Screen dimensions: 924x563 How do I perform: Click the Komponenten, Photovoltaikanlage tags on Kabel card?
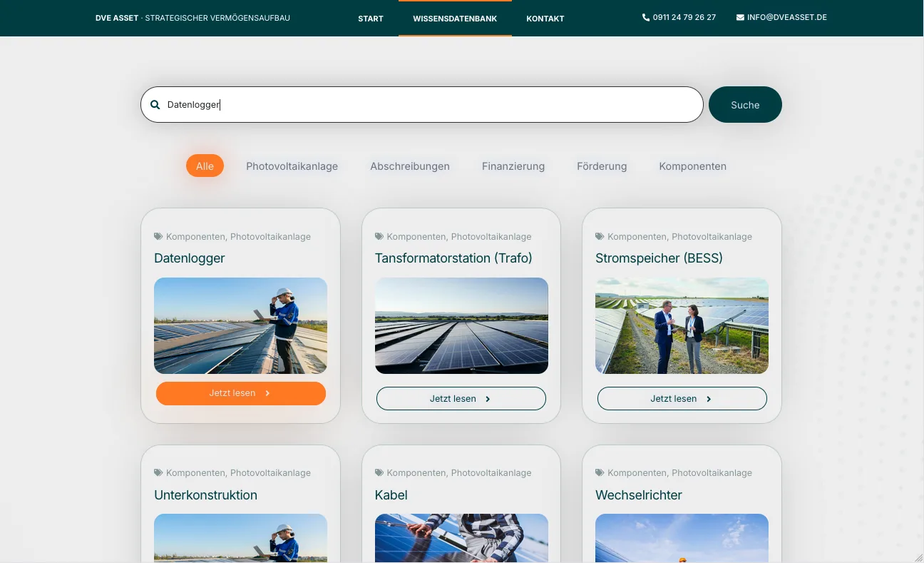[459, 473]
